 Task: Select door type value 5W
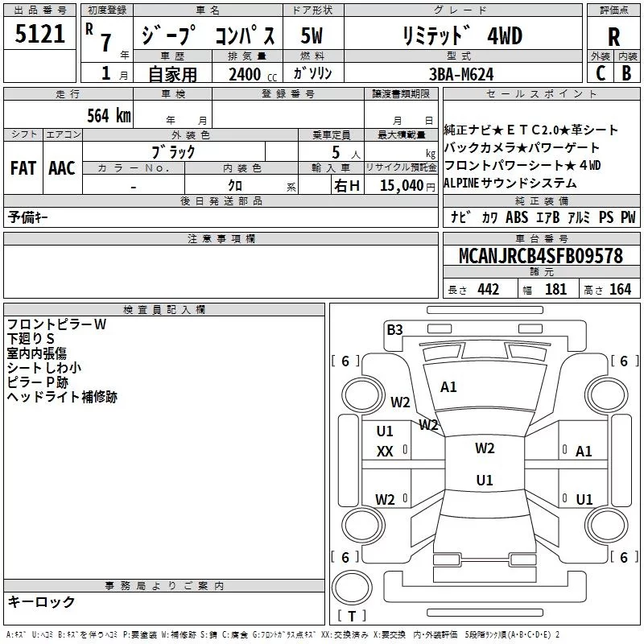(312, 35)
